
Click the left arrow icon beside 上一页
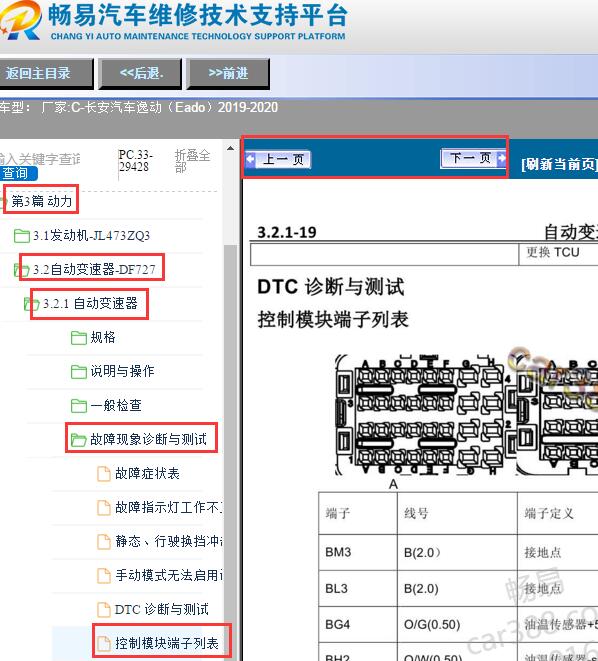(x=250, y=159)
